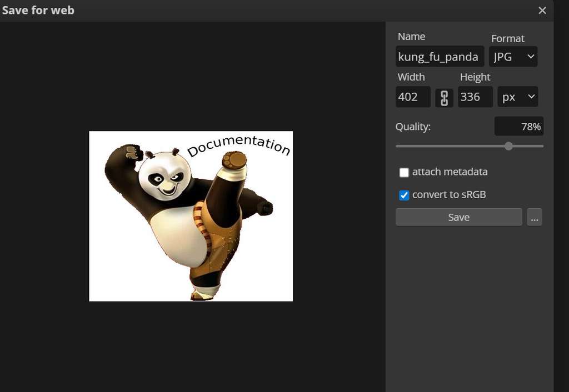Click the Height label
Image resolution: width=569 pixels, height=392 pixels.
pyautogui.click(x=475, y=77)
